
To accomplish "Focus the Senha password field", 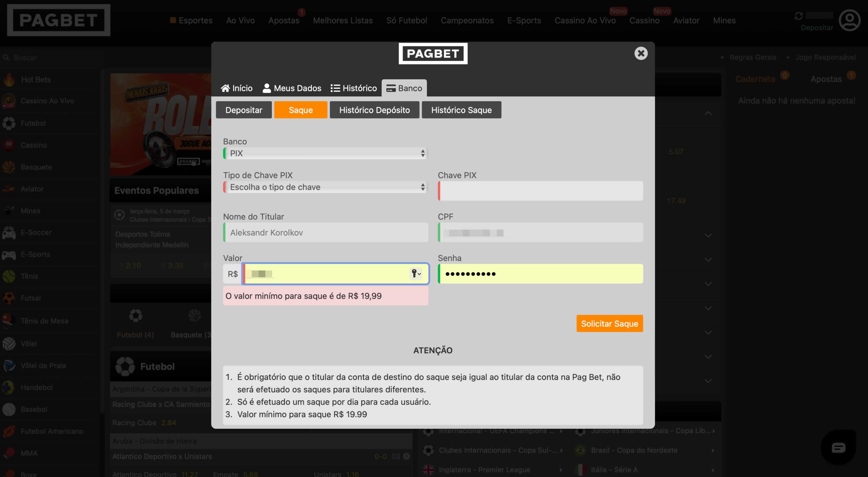I will tap(540, 274).
